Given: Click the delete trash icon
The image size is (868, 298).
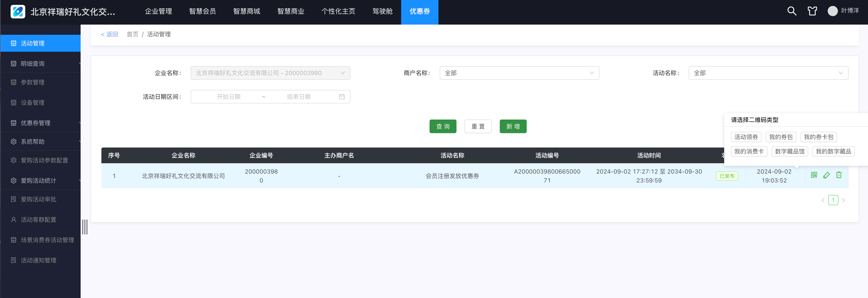Looking at the screenshot, I should pyautogui.click(x=839, y=175).
